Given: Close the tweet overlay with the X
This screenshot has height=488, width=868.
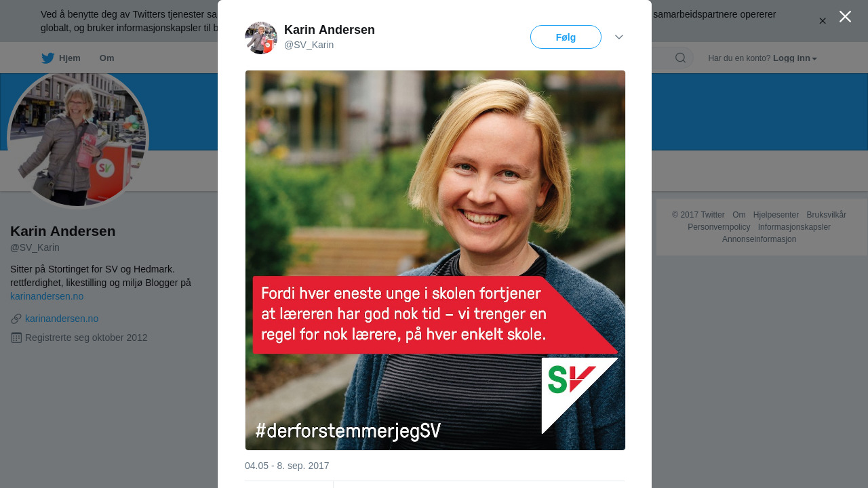Looking at the screenshot, I should coord(845,16).
